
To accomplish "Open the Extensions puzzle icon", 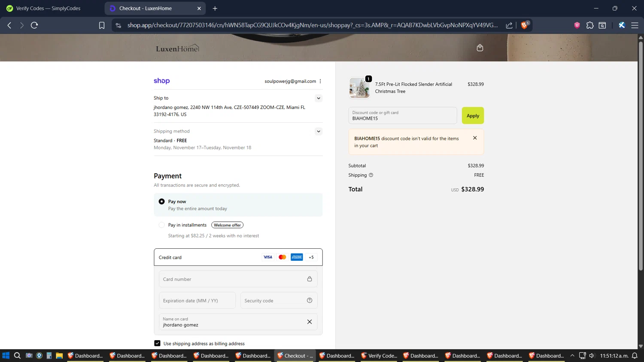I will (590, 25).
